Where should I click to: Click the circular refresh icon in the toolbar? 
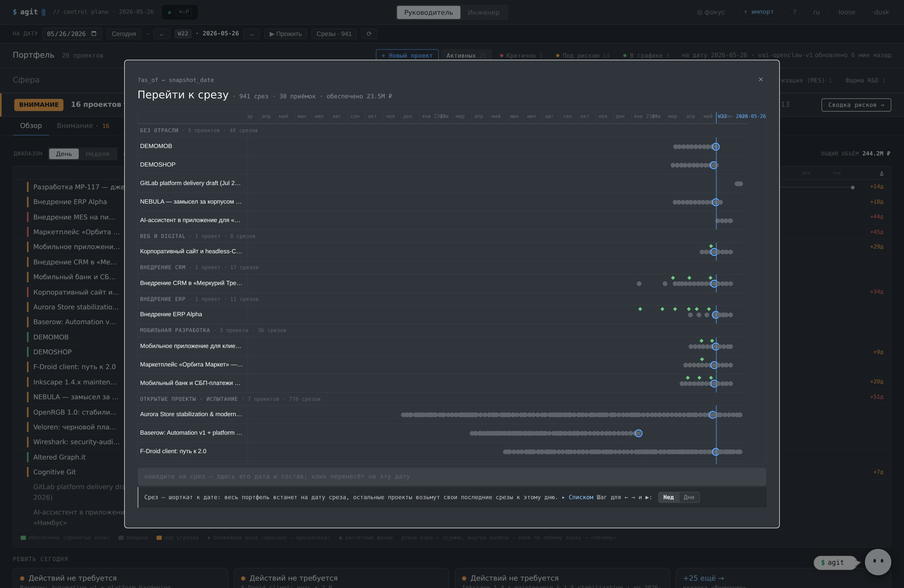click(x=369, y=34)
